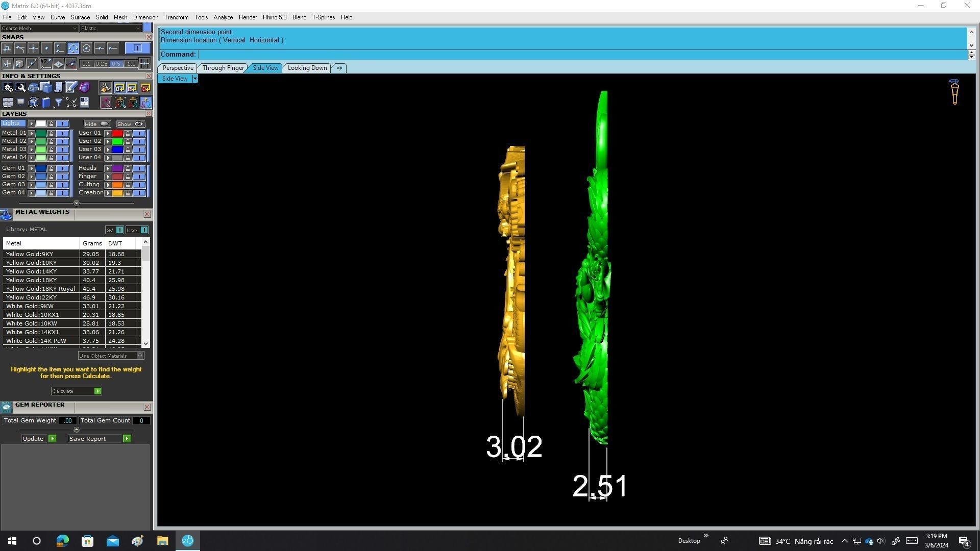Viewport: 980px width, 551px height.
Task: Open the notes pencil icon
Action: pyautogui.click(x=71, y=88)
